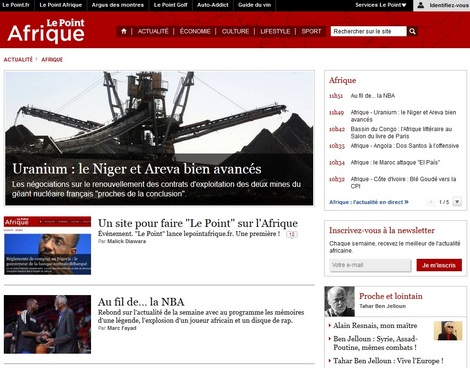The height and width of the screenshot is (368, 470).
Task: Click the comment count bubble showing 12
Action: point(292,234)
